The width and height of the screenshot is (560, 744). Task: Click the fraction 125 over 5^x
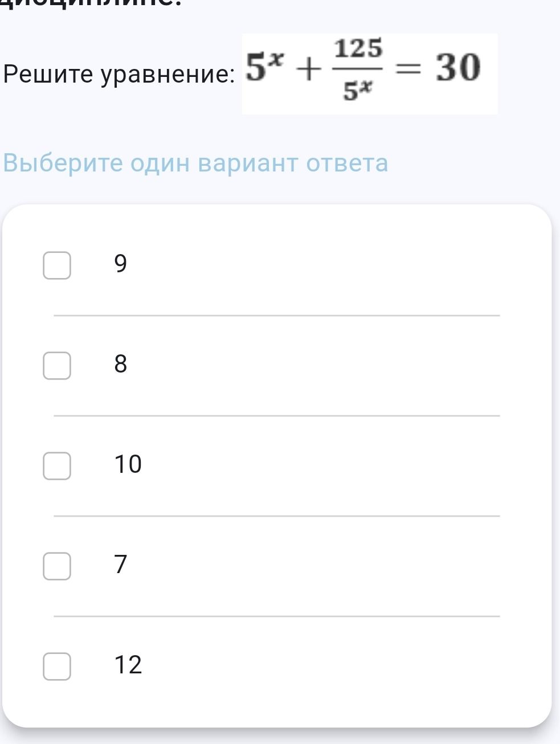358,69
